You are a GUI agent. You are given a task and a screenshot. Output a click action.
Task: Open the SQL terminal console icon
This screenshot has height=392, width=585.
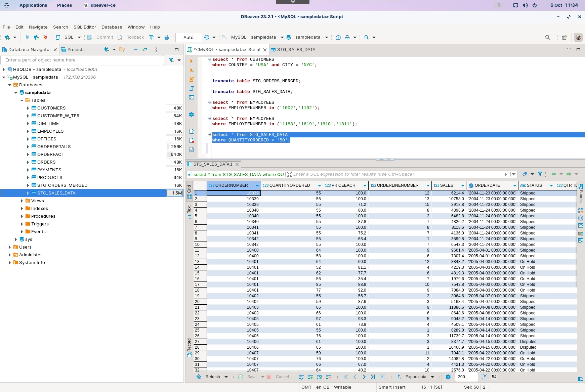[192, 97]
